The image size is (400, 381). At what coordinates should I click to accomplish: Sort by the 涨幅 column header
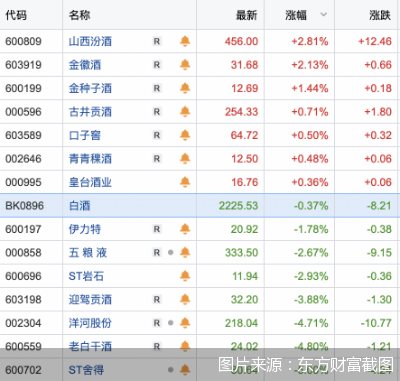tap(296, 15)
